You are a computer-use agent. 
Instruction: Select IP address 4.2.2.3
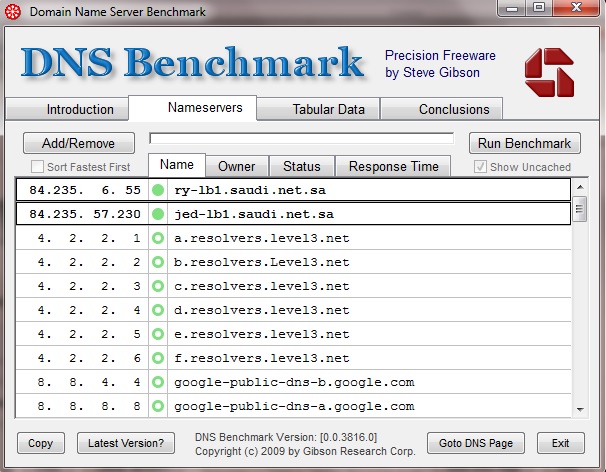pos(89,286)
